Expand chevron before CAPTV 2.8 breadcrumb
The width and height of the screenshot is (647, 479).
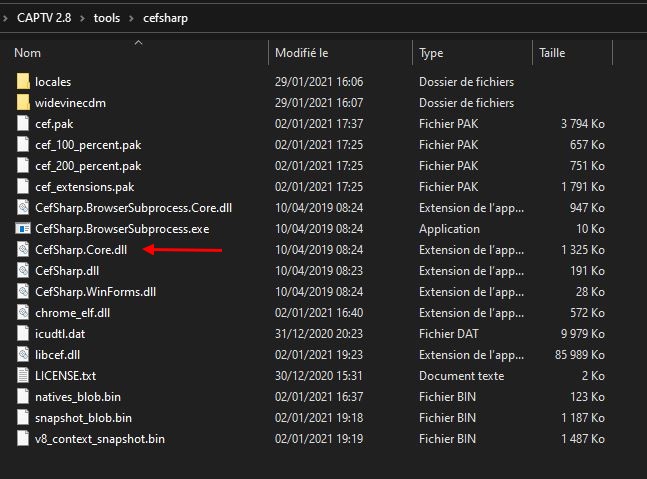(x=5, y=18)
